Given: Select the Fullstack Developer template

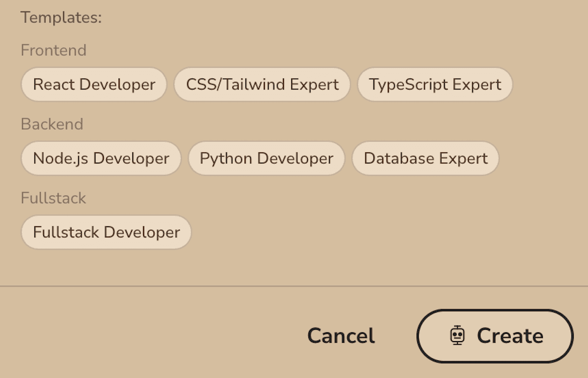Looking at the screenshot, I should click(x=106, y=232).
